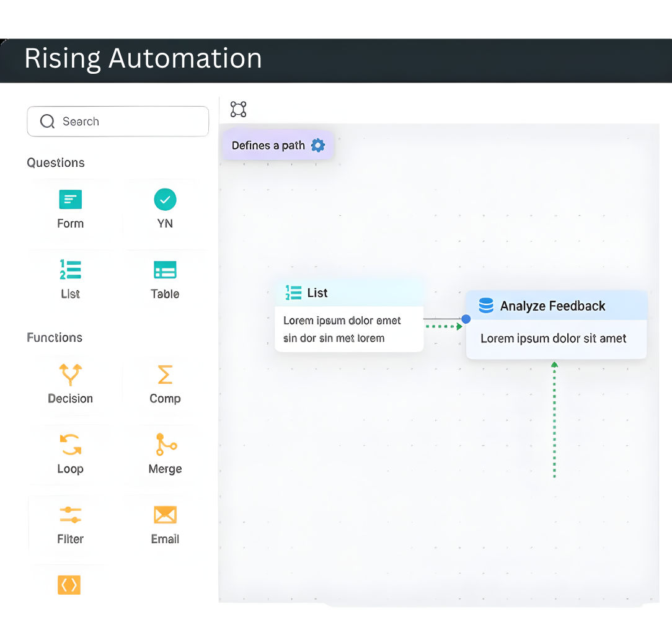Viewport: 672px width, 635px height.
Task: Click the Comp sigma icon
Action: click(x=165, y=375)
